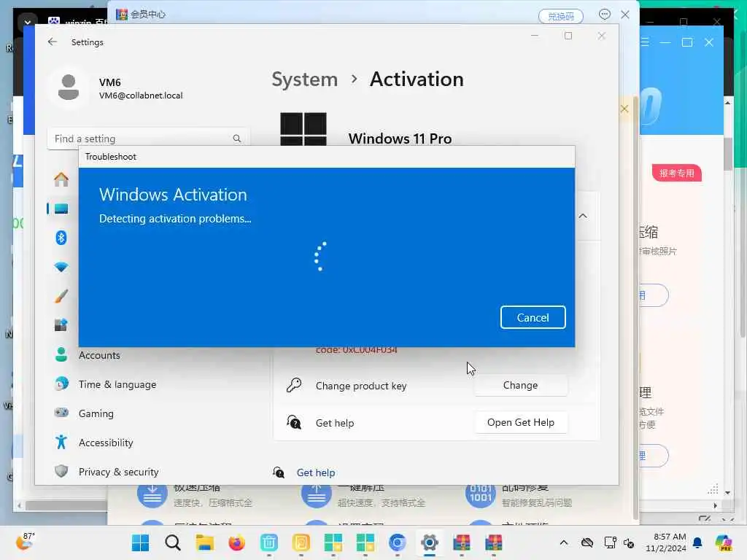Dismiss the yellow banner in background window
Viewport: 747px width, 560px height.
pos(624,109)
